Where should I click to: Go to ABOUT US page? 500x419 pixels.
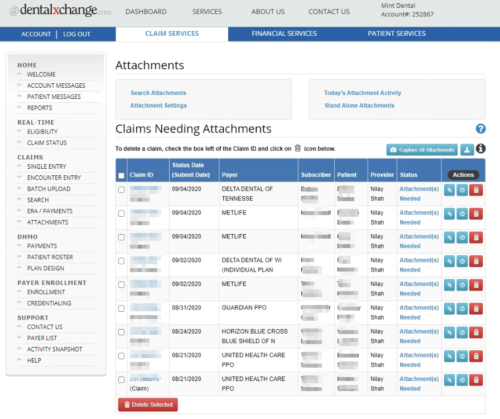coord(268,12)
